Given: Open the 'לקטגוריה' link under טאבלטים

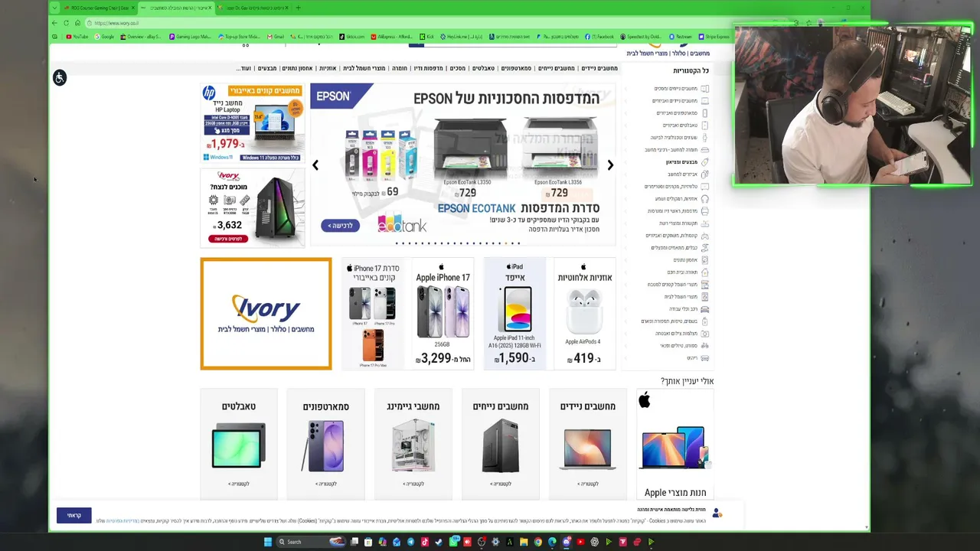Looking at the screenshot, I should point(239,484).
